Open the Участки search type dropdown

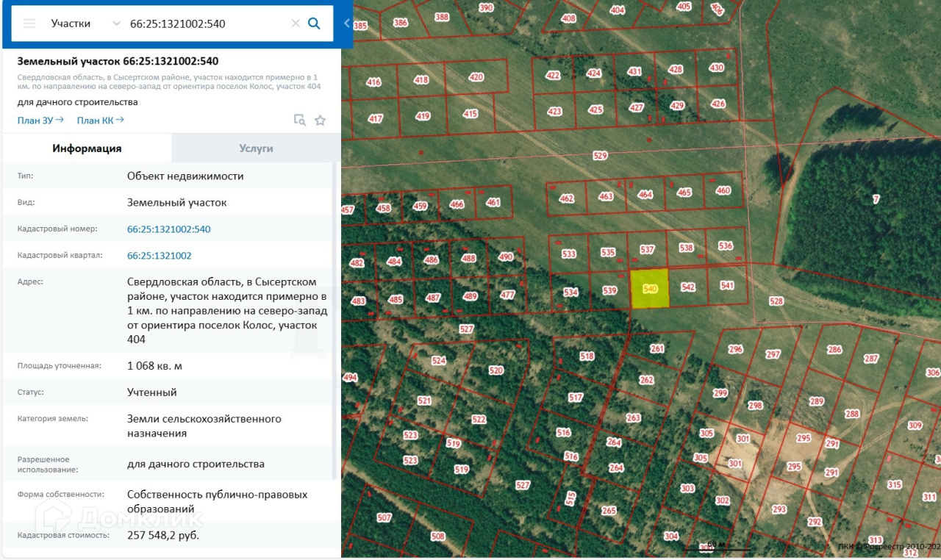85,24
